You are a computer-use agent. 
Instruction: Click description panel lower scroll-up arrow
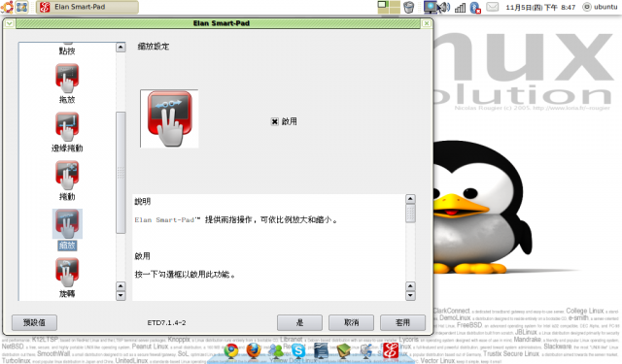point(410,286)
